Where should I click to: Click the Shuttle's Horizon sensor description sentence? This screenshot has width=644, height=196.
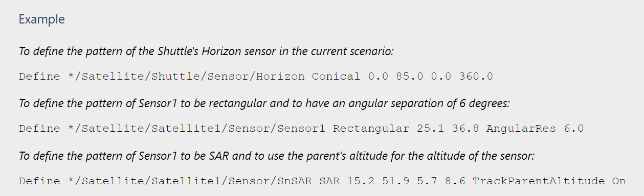(206, 52)
